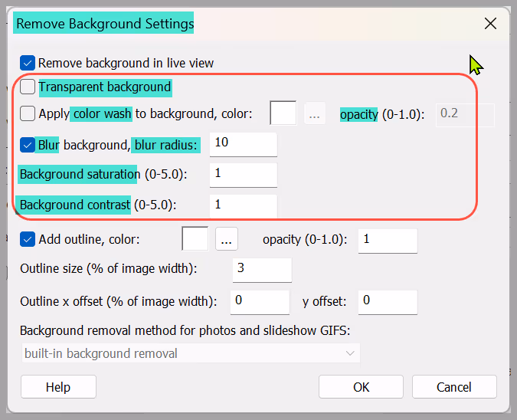
Task: Click the 'Outline size (% of image width):' label
Action: click(x=109, y=268)
